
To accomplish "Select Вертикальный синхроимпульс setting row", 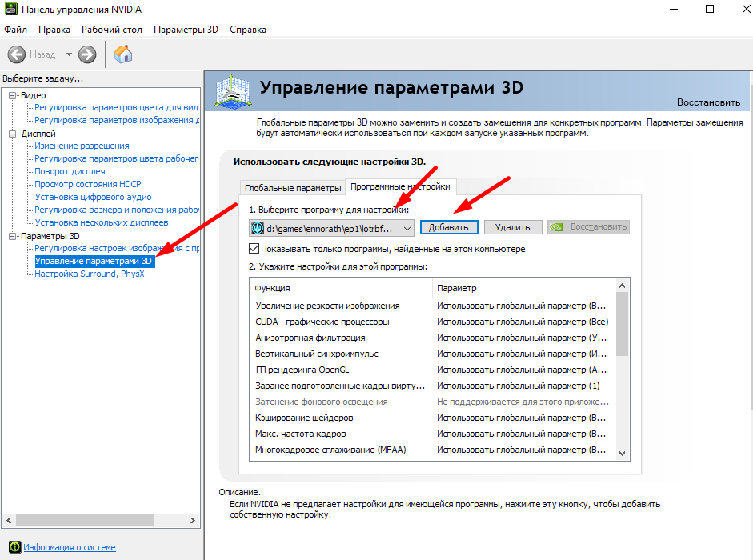I will pyautogui.click(x=432, y=354).
